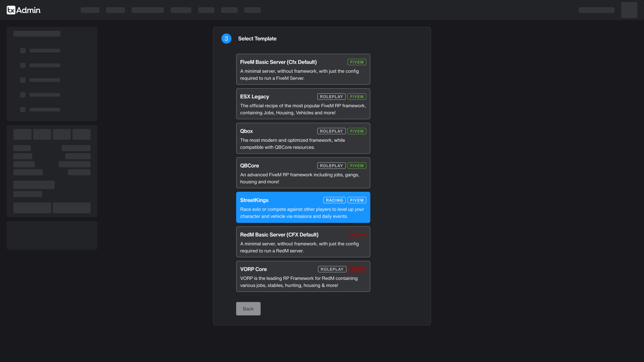Select FiveM Basic Server (Cfx Default) template
This screenshot has height=362, width=644.
[x=303, y=69]
